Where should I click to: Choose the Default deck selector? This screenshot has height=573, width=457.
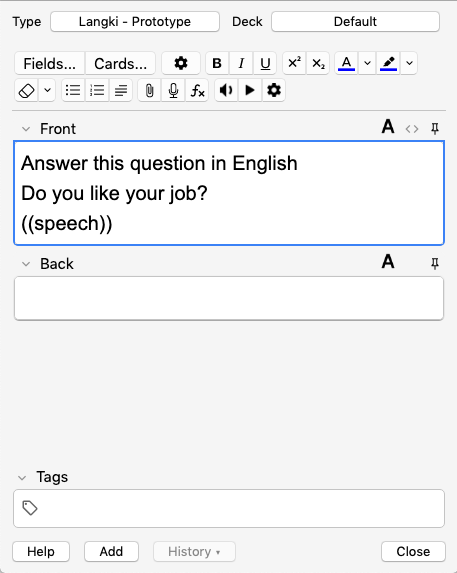click(x=355, y=22)
